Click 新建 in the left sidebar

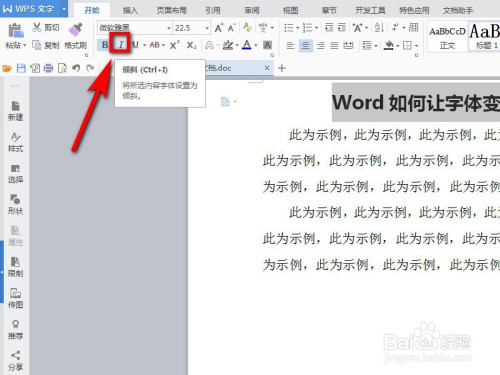pos(15,111)
